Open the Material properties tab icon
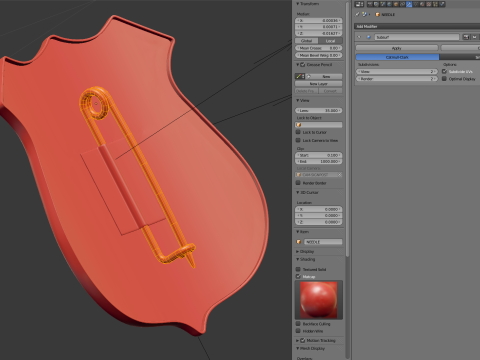 [422, 4]
